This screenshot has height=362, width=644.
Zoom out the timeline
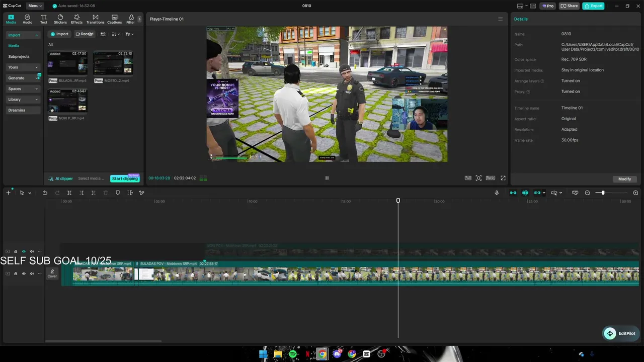click(x=587, y=193)
